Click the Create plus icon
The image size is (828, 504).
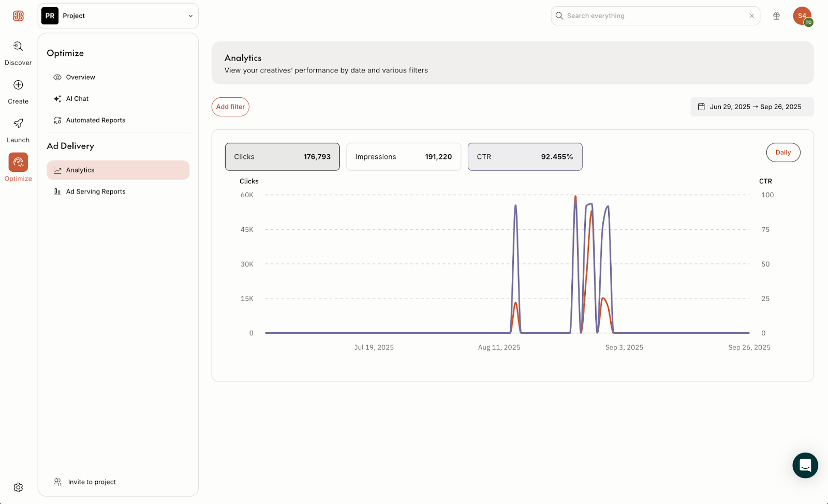pyautogui.click(x=18, y=85)
